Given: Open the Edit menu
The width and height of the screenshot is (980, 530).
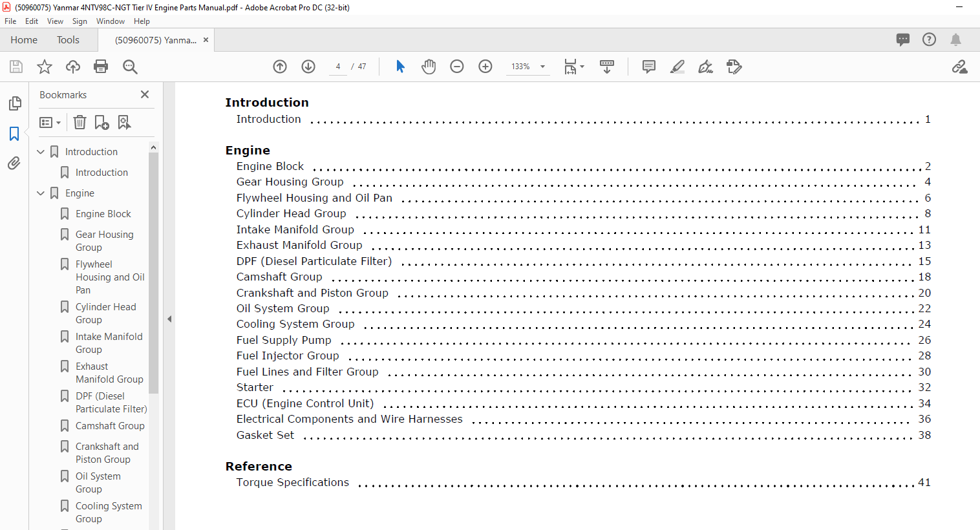Looking at the screenshot, I should [x=32, y=21].
